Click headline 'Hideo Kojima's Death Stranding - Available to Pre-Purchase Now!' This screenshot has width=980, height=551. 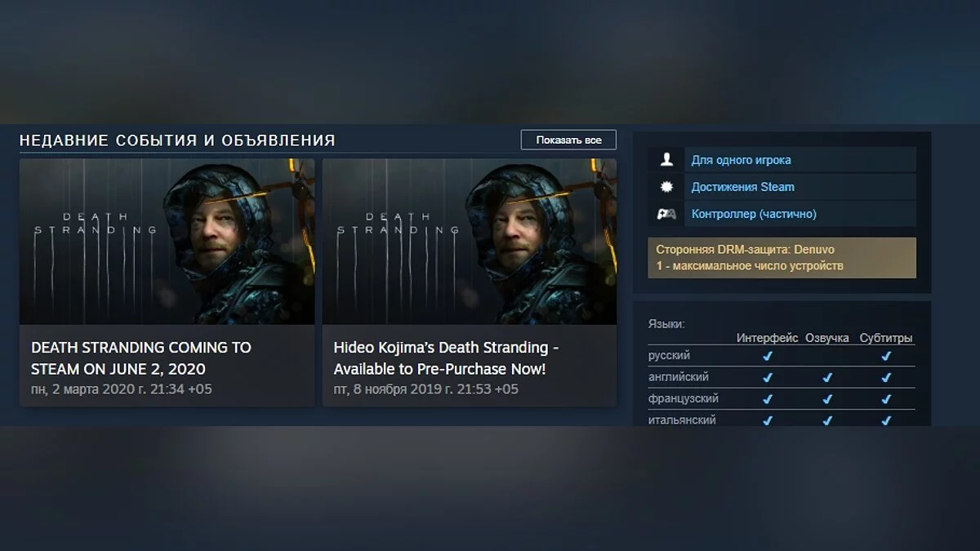(x=446, y=358)
